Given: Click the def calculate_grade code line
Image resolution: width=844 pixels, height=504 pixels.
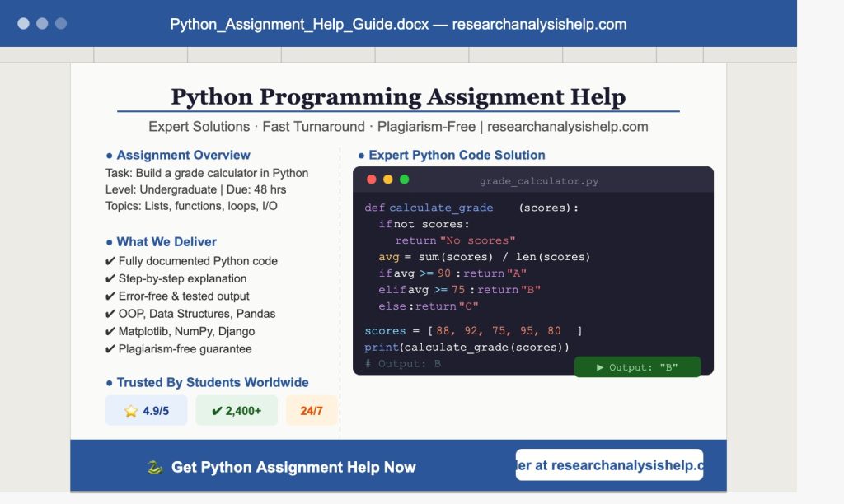Looking at the screenshot, I should [x=471, y=208].
